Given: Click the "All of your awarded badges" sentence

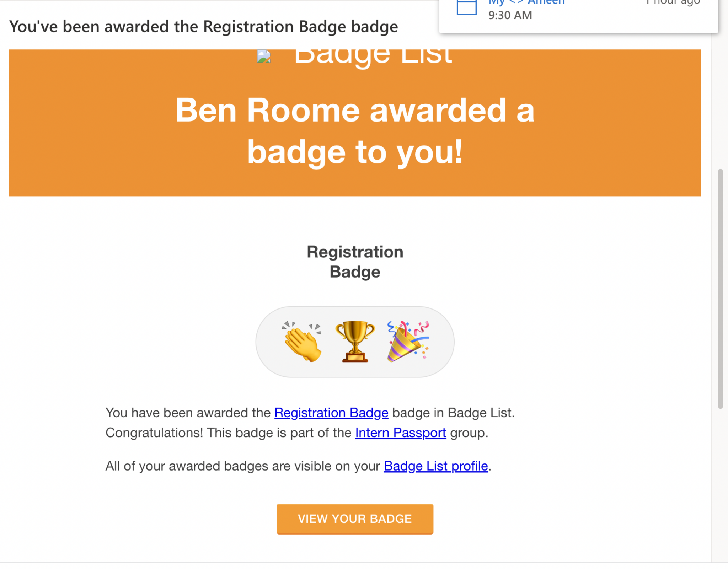Looking at the screenshot, I should (x=242, y=466).
